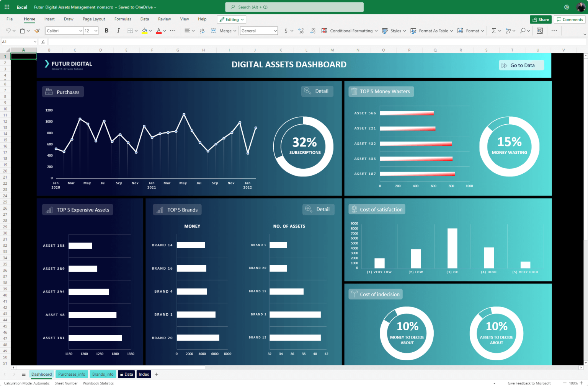Image resolution: width=588 pixels, height=386 pixels.
Task: Select the Italic formatting icon
Action: 118,31
